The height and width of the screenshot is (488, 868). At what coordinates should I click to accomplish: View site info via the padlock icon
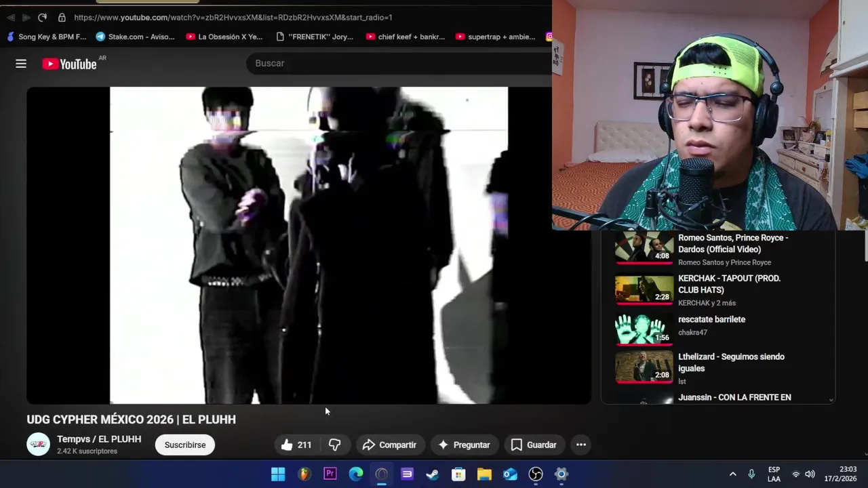coord(62,17)
